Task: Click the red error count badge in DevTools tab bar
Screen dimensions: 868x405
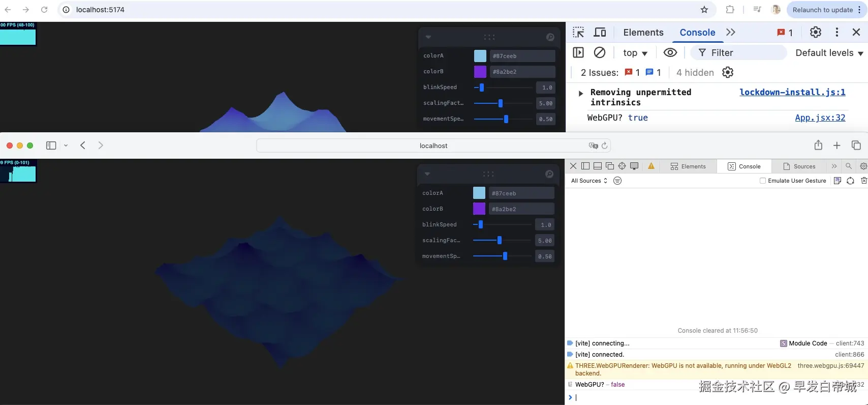Action: point(785,33)
